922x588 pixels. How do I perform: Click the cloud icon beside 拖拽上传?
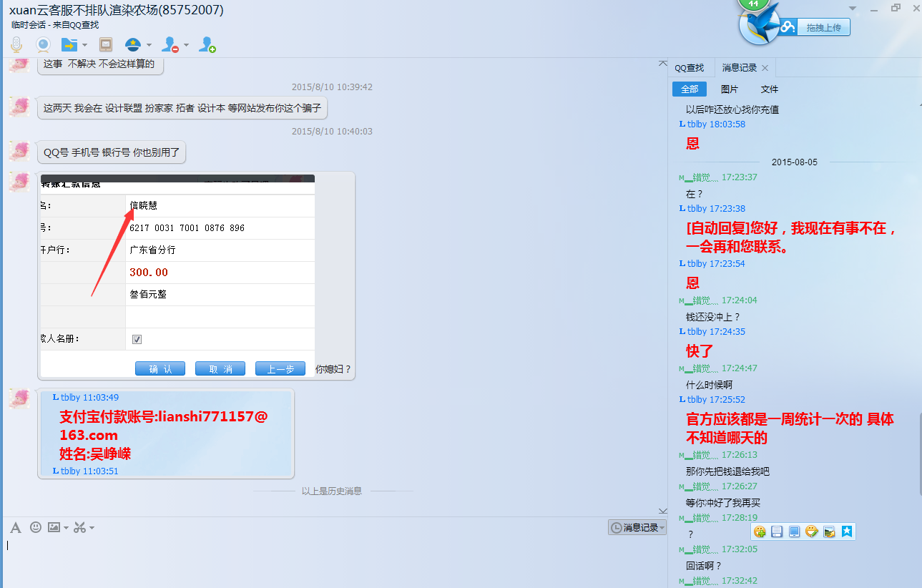tap(788, 27)
